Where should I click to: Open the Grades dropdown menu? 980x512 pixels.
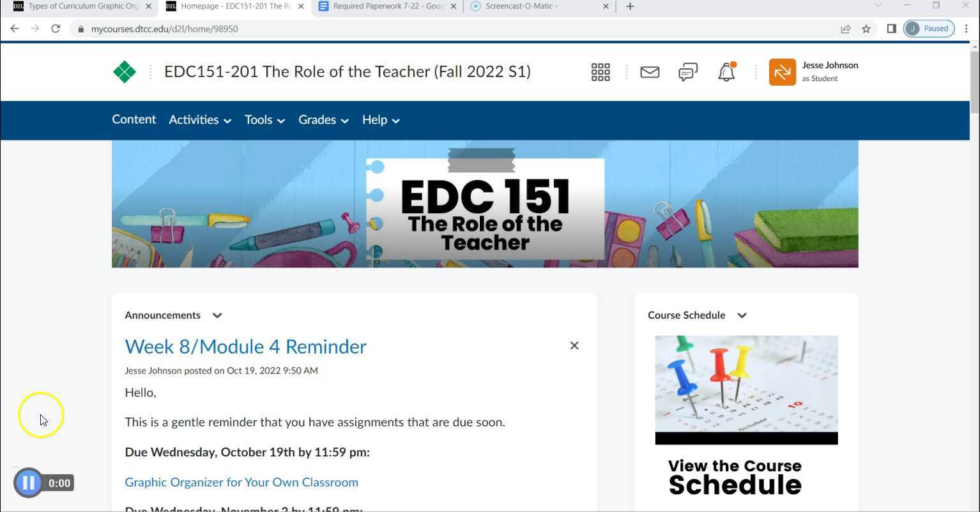pos(323,120)
